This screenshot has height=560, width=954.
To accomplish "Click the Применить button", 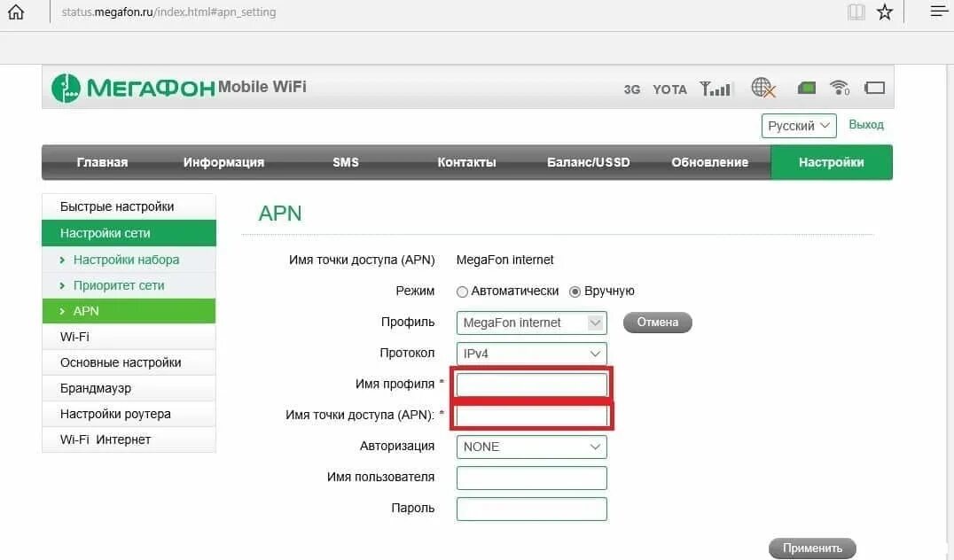I will click(x=812, y=548).
